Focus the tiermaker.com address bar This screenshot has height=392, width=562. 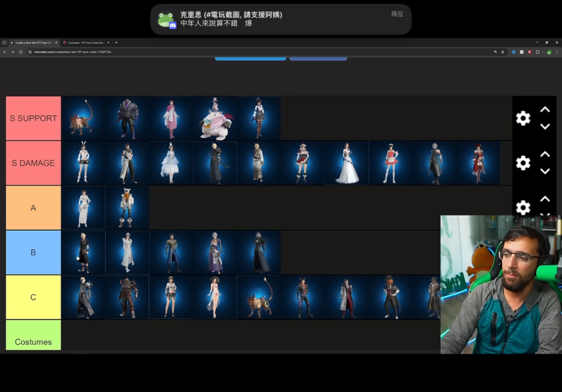262,52
